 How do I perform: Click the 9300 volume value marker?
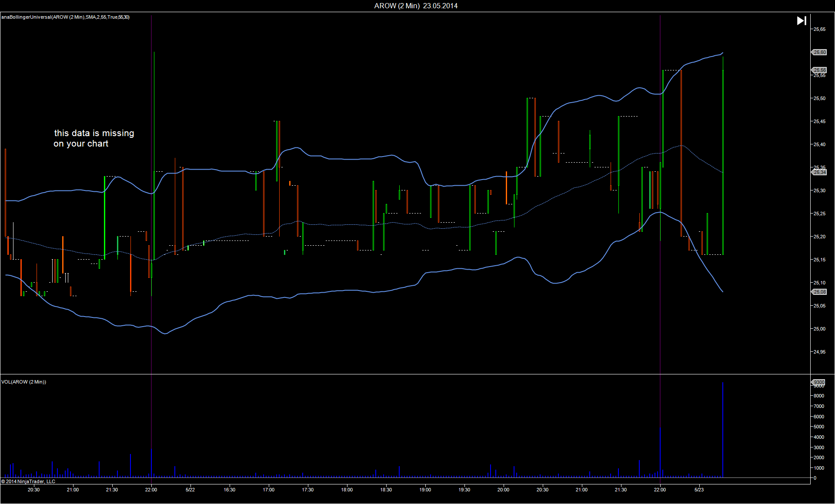(x=819, y=382)
